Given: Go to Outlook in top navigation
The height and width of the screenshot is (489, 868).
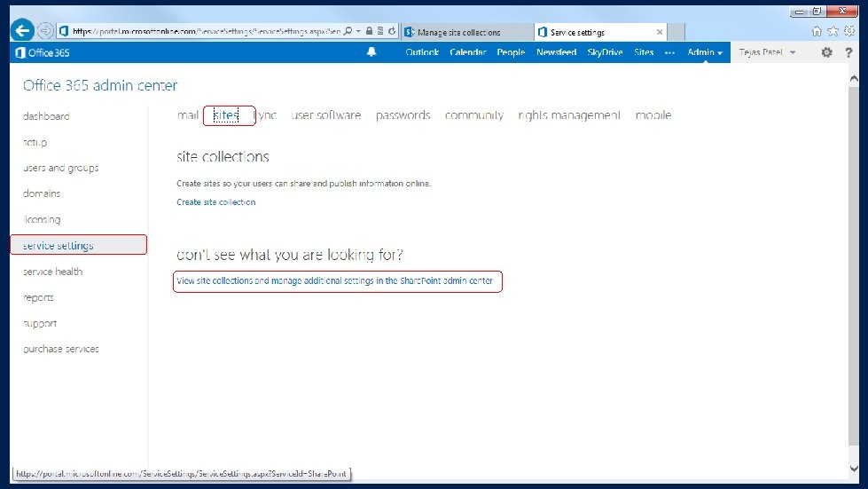Looking at the screenshot, I should point(422,52).
